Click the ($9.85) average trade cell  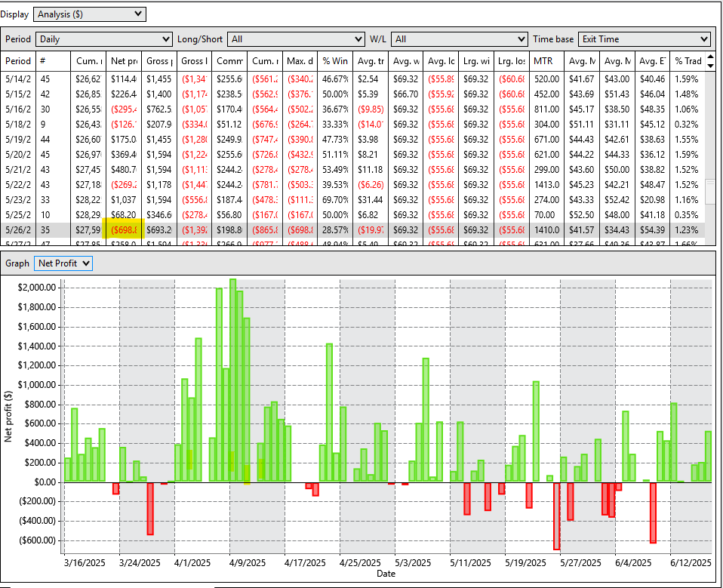371,109
